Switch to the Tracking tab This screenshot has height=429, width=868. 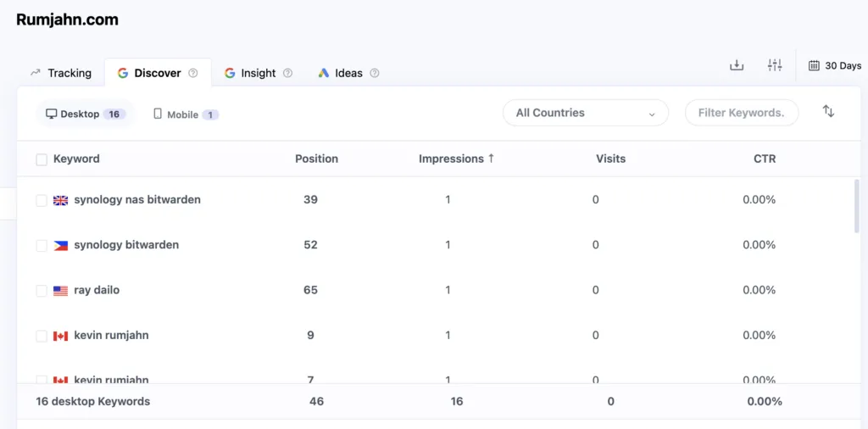point(61,73)
